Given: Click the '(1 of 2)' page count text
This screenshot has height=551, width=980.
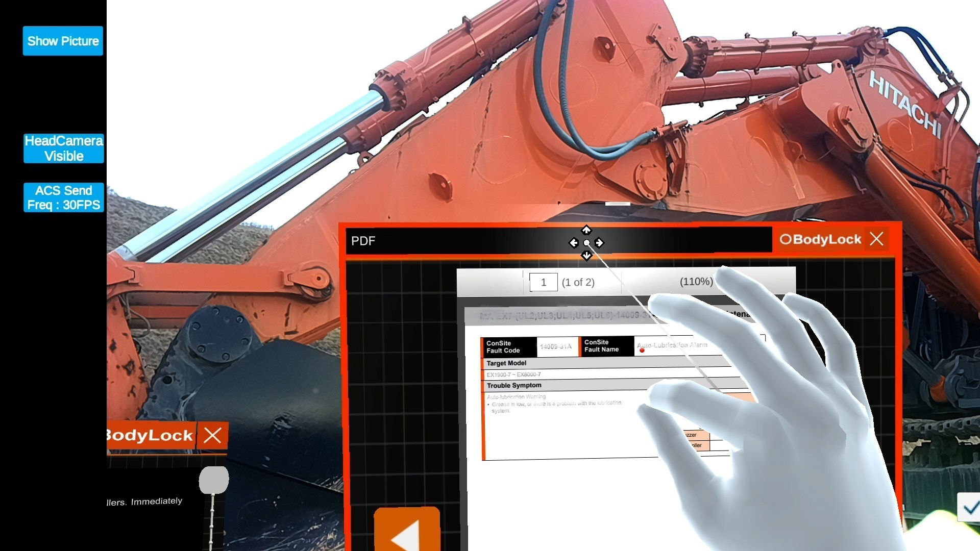Looking at the screenshot, I should click(x=578, y=282).
